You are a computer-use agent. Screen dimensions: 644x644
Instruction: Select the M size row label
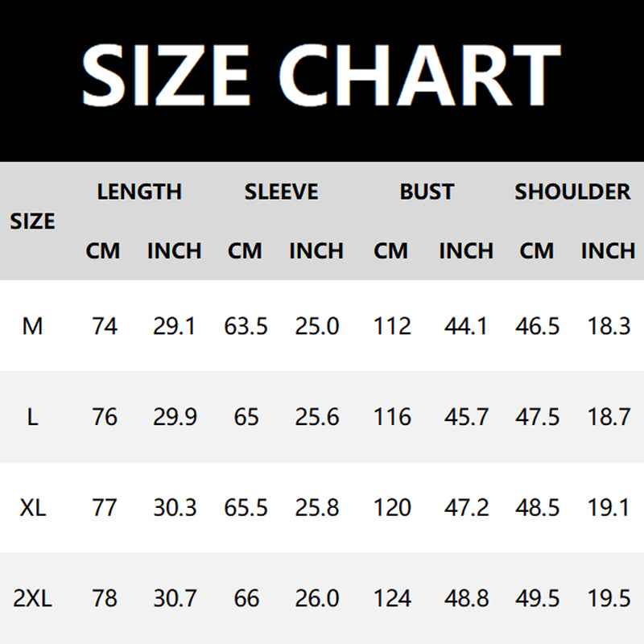32,326
